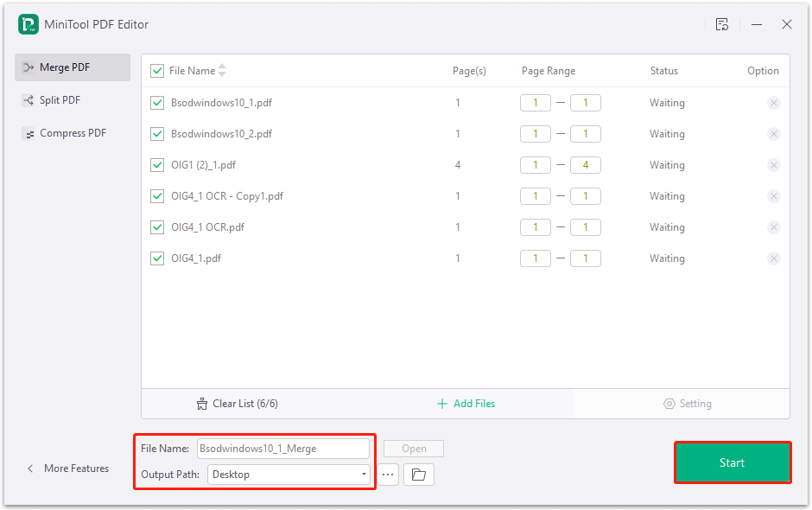Browse output path with the ellipsis button

(x=388, y=475)
